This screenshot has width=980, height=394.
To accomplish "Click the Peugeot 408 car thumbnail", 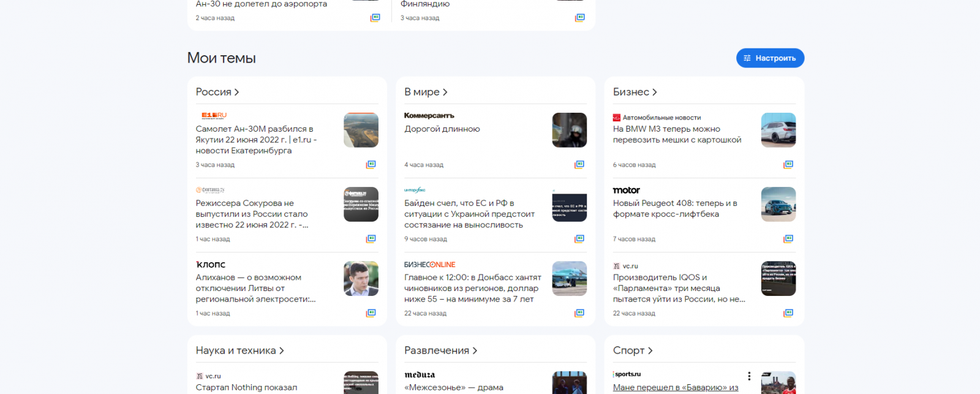I will click(778, 204).
